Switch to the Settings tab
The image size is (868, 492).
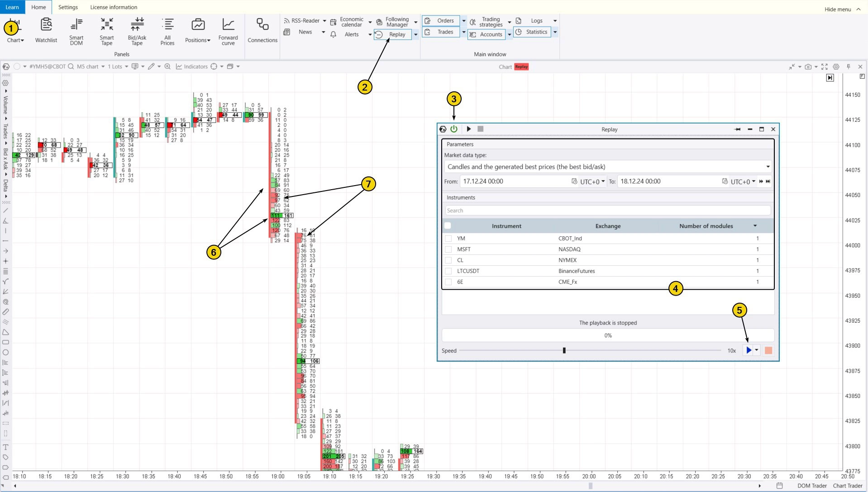[68, 7]
